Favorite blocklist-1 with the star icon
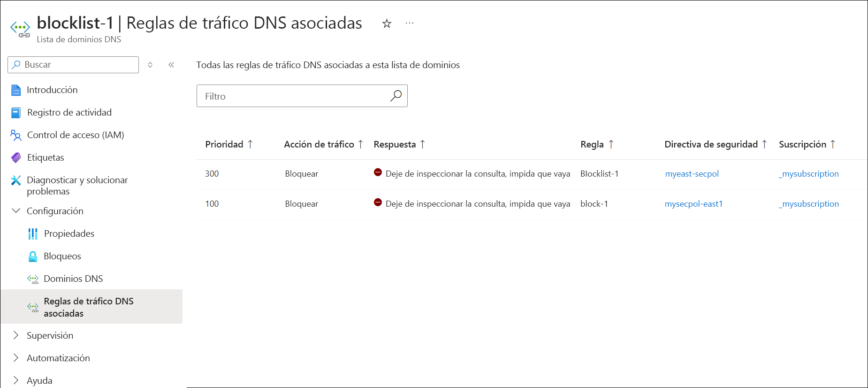The image size is (868, 388). [x=387, y=23]
